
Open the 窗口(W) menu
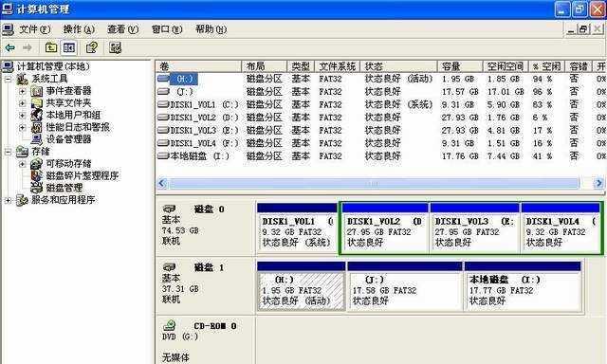tap(167, 29)
